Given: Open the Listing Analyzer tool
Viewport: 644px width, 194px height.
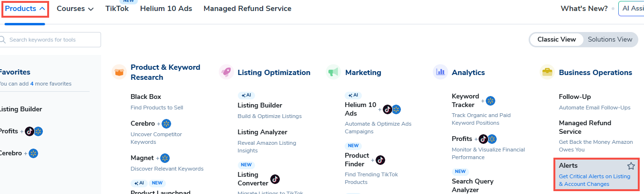Looking at the screenshot, I should click(x=262, y=132).
